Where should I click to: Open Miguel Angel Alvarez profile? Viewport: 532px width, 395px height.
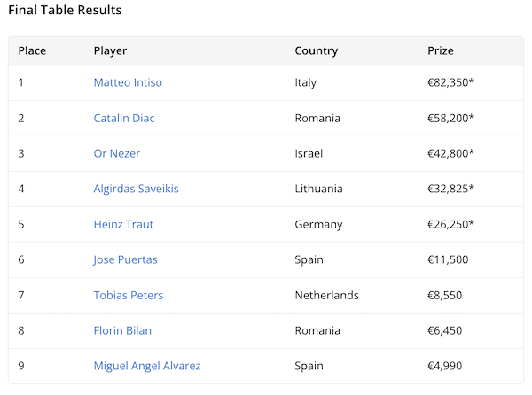(x=145, y=366)
